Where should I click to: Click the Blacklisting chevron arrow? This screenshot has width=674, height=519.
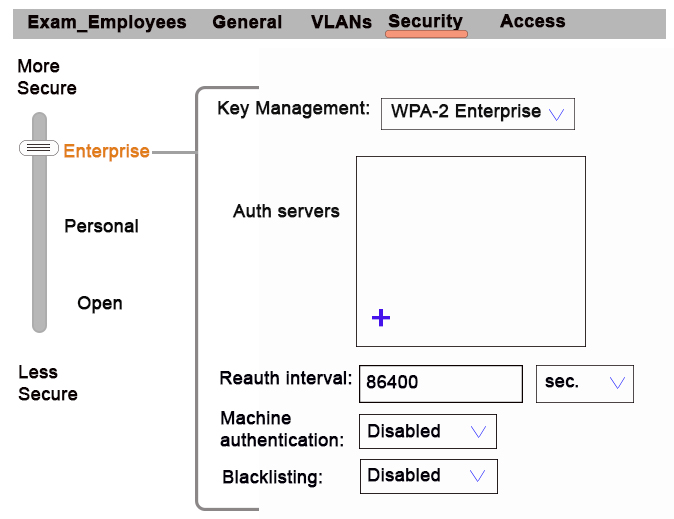[x=477, y=476]
